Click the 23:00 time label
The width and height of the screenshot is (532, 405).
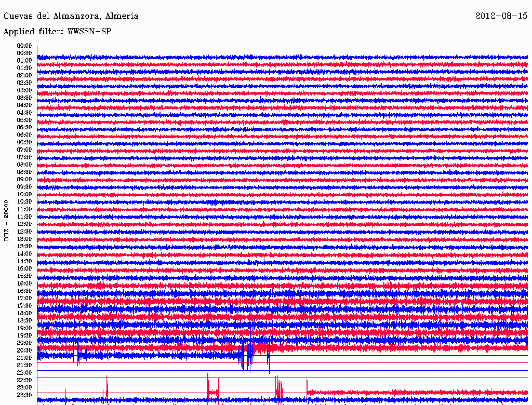24,388
